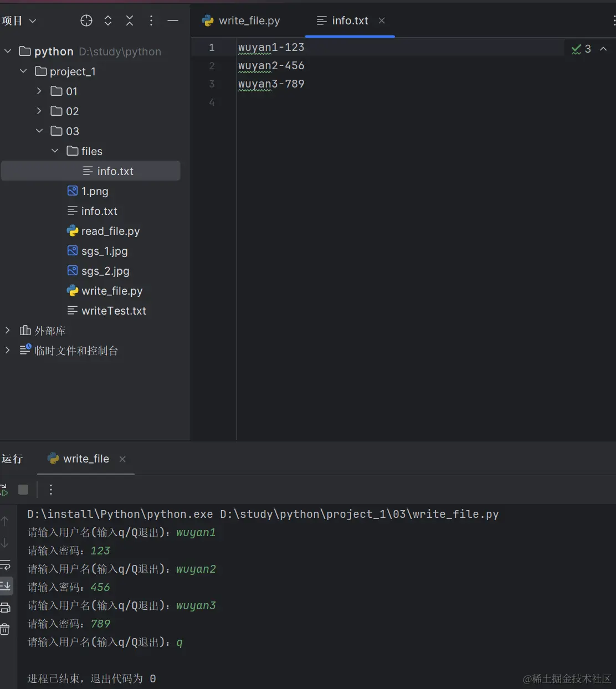616x689 pixels.
Task: Stop the running process button
Action: tap(23, 490)
